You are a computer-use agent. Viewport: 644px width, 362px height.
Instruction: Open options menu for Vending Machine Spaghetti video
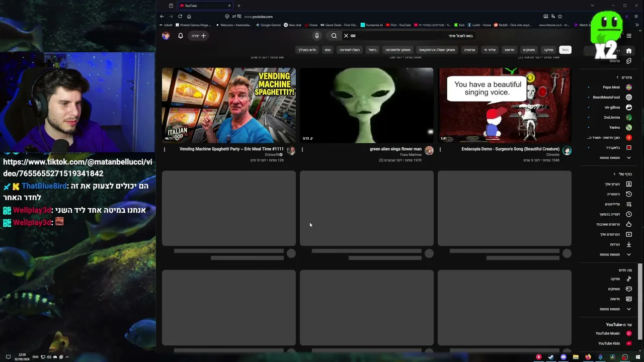164,149
